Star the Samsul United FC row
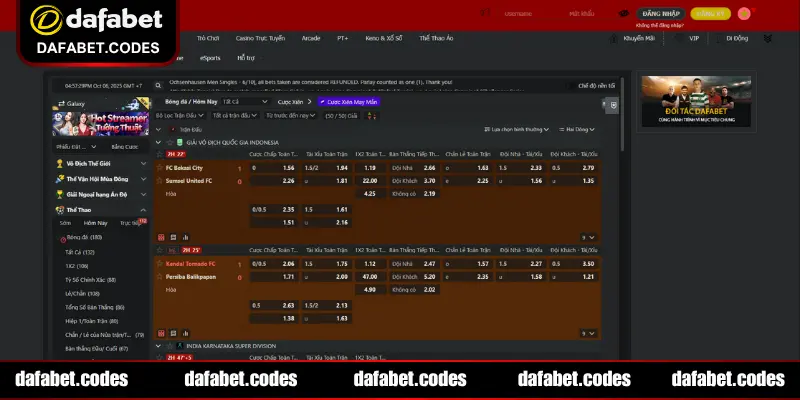The image size is (800, 400). 159,181
